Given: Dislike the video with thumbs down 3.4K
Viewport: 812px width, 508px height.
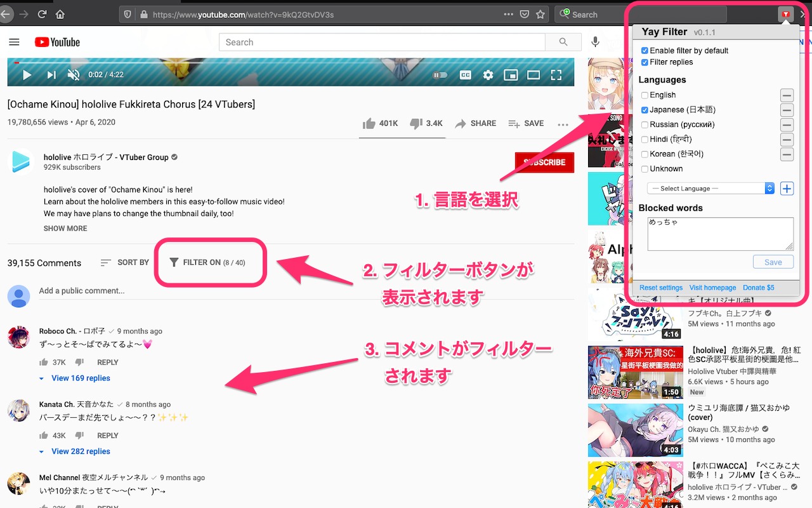Looking at the screenshot, I should [426, 123].
